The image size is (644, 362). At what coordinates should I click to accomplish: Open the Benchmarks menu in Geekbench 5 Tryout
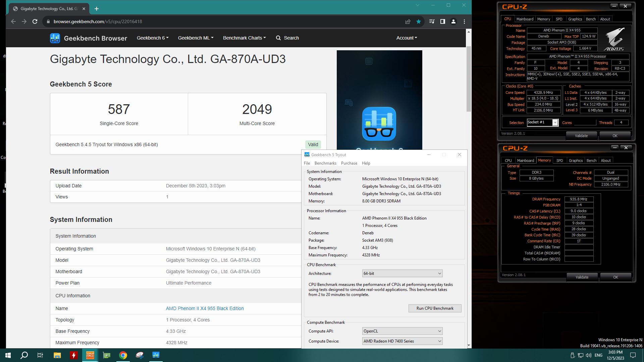[x=325, y=163]
